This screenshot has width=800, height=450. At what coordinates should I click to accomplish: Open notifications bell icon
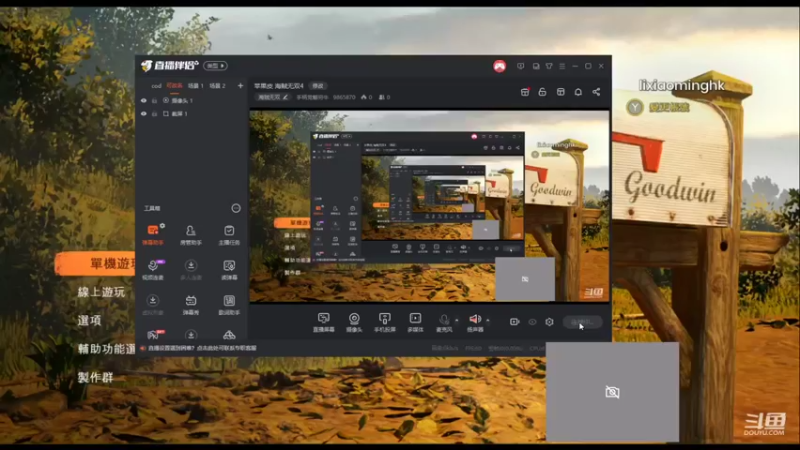pos(578,92)
